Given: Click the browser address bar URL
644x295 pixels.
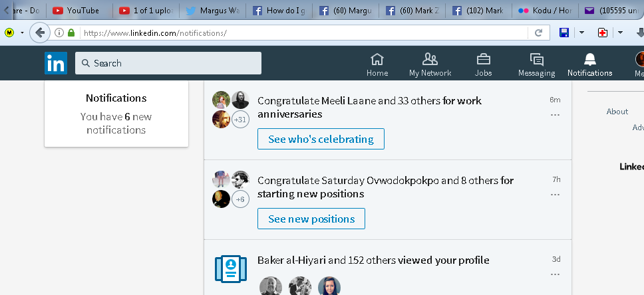Looking at the screenshot, I should [299, 33].
